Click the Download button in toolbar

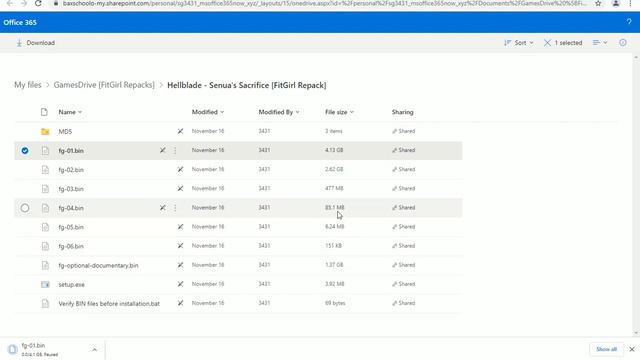pyautogui.click(x=36, y=43)
